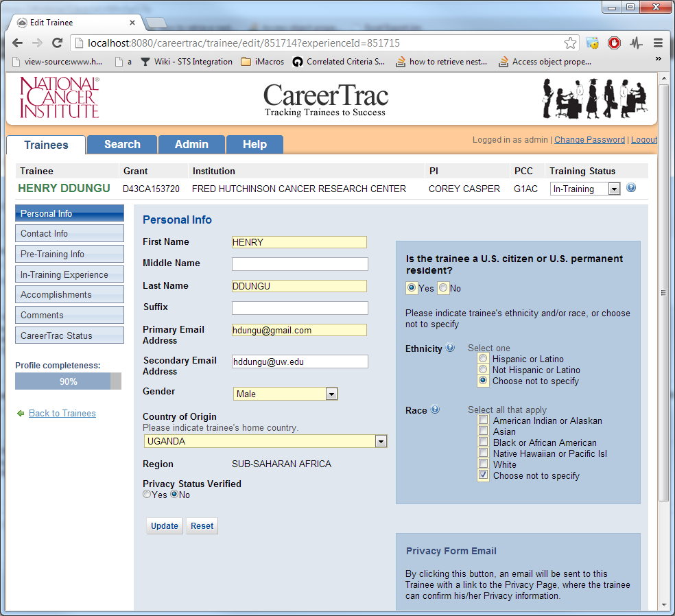Click the Change Password link
Screen dimensions: 675x616
click(589, 139)
